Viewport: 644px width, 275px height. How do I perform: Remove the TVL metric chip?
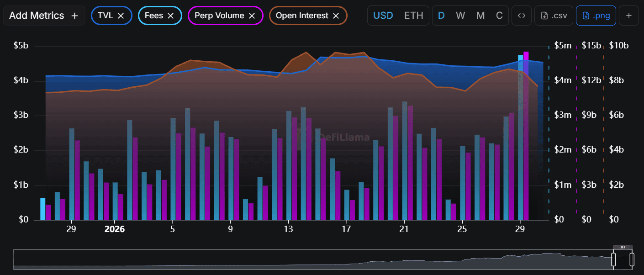pos(121,16)
